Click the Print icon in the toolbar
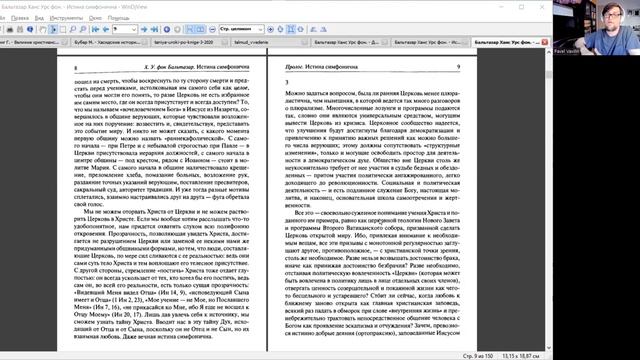Screen dimensions: 640x360 coord(10,29)
